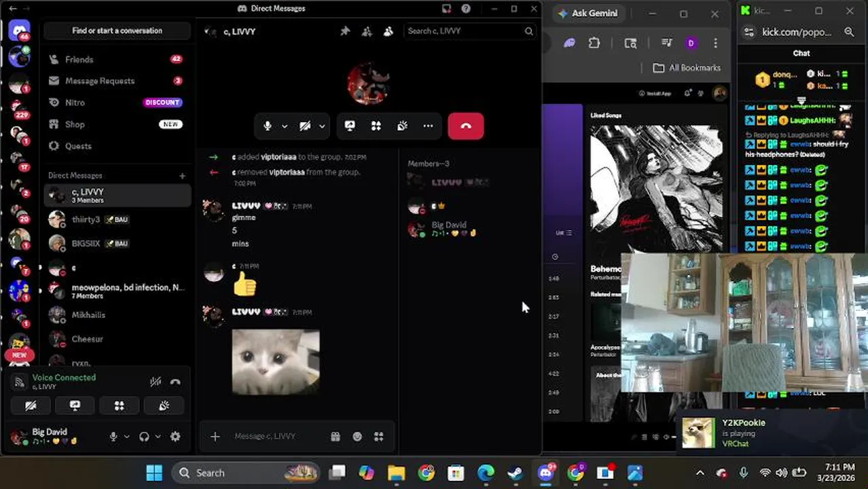This screenshot has height=489, width=868.
Task: Create a new DM with plus icon
Action: pyautogui.click(x=182, y=176)
